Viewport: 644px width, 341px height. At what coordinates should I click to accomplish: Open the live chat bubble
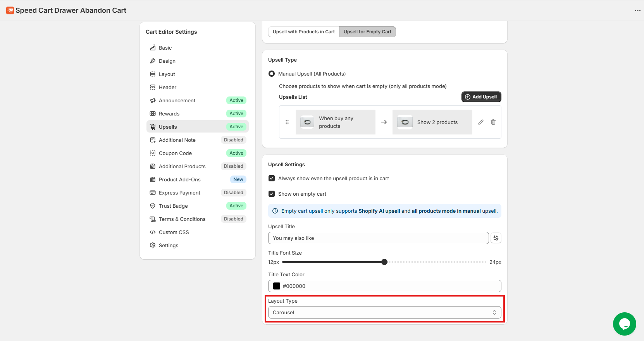(x=624, y=324)
